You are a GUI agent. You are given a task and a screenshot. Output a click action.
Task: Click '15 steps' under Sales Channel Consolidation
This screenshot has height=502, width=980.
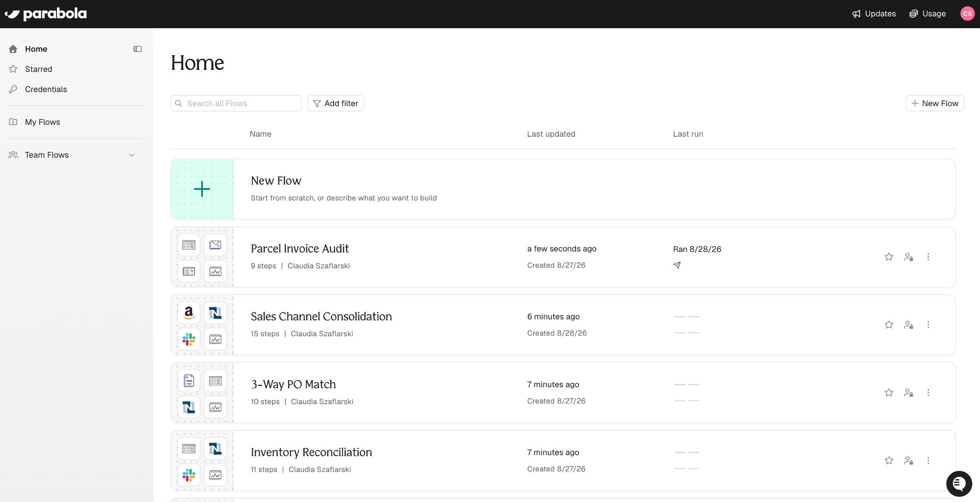265,334
